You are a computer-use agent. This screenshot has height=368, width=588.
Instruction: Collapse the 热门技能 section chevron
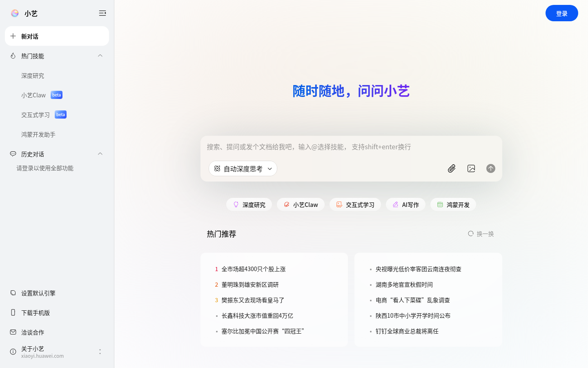tap(100, 56)
